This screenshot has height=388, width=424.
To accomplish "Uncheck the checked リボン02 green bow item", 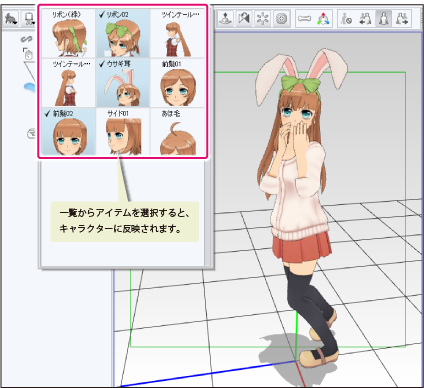I will 123,33.
